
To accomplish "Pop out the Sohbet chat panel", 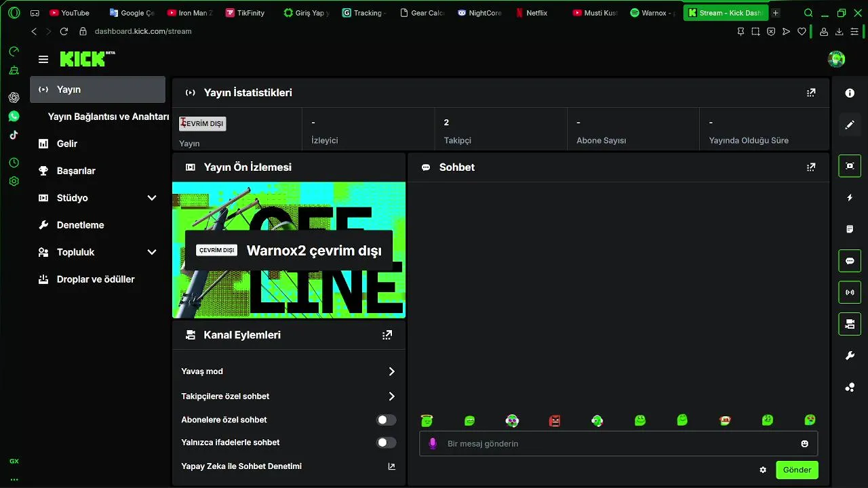I will click(811, 167).
